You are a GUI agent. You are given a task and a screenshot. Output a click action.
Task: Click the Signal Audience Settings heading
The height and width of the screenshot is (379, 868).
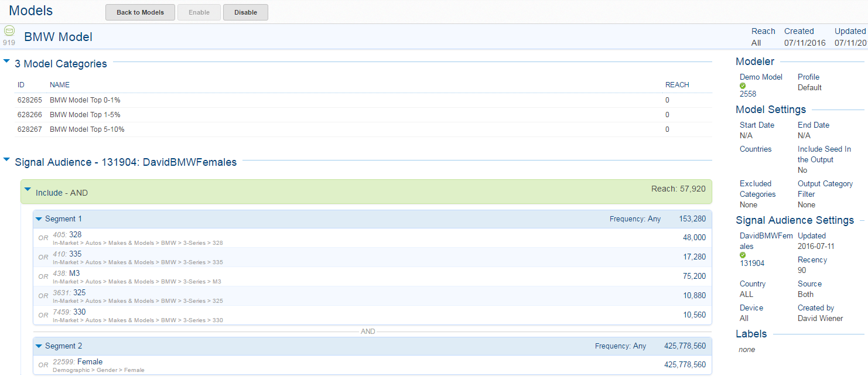(795, 220)
